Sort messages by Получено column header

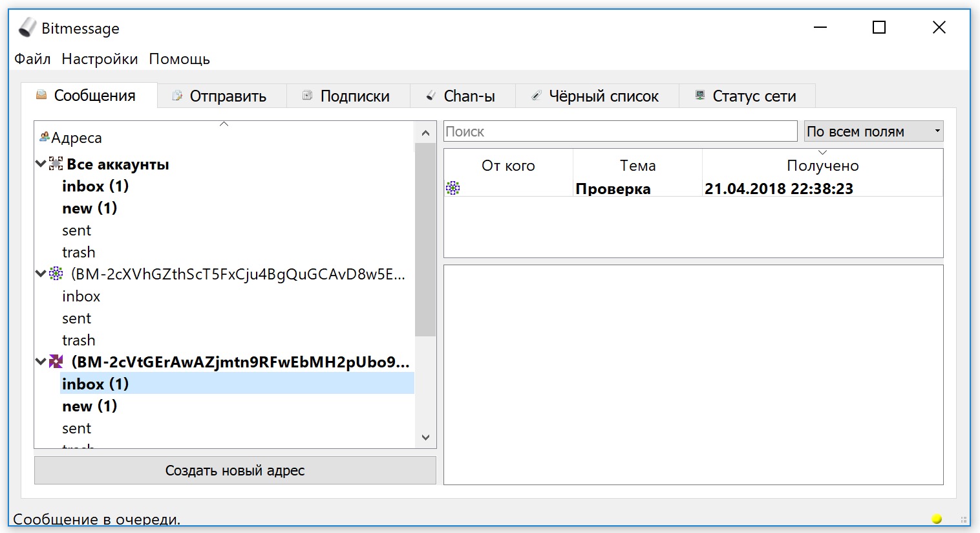[822, 165]
